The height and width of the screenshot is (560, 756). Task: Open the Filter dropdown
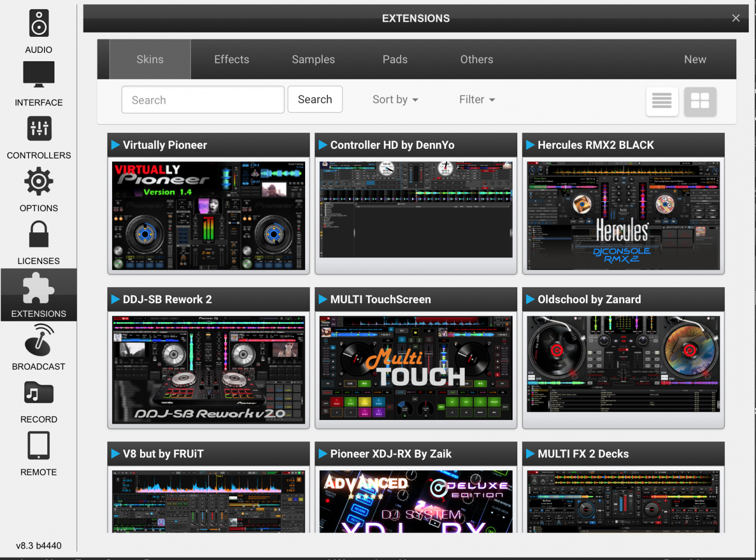tap(477, 100)
